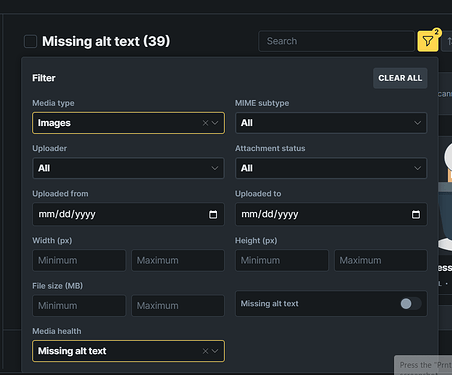Click the CLEAR ALL button
452x375 pixels.
tap(400, 78)
